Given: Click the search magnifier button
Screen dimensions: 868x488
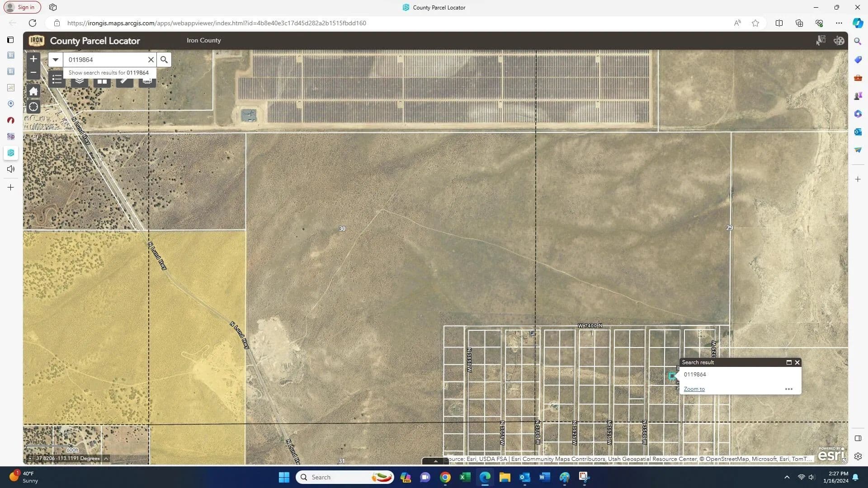Looking at the screenshot, I should tap(164, 60).
